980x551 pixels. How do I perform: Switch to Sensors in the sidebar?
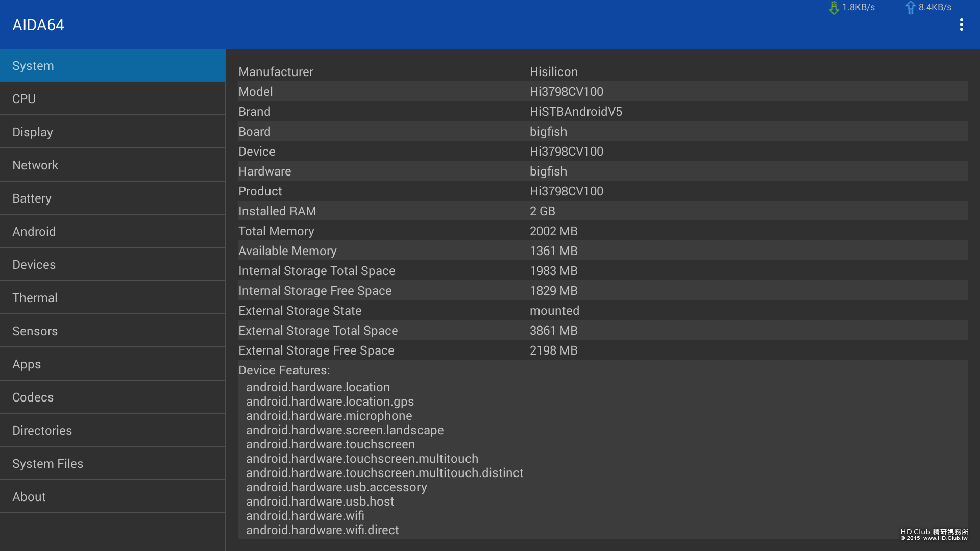(x=112, y=331)
